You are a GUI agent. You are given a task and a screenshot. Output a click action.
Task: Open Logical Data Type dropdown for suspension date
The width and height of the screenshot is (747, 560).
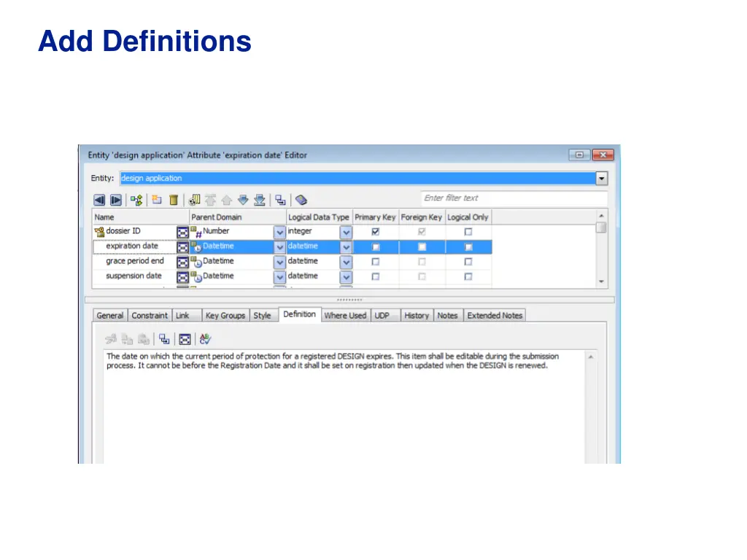[346, 276]
